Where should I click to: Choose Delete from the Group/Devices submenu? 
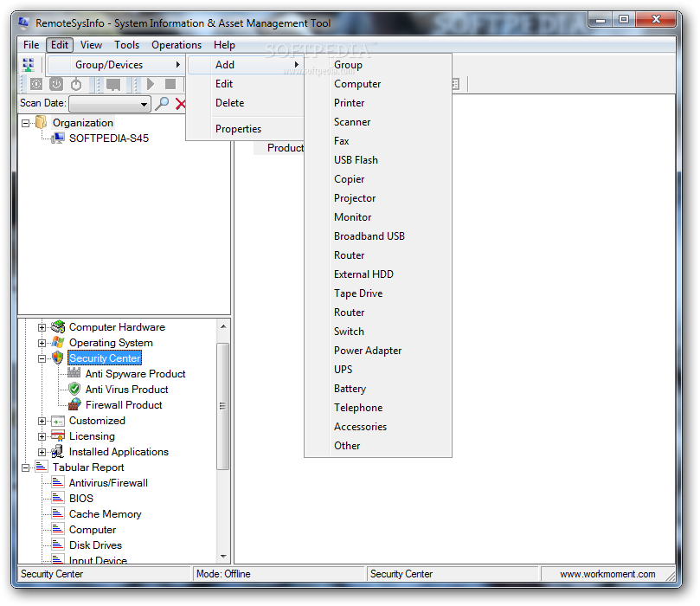(x=245, y=103)
